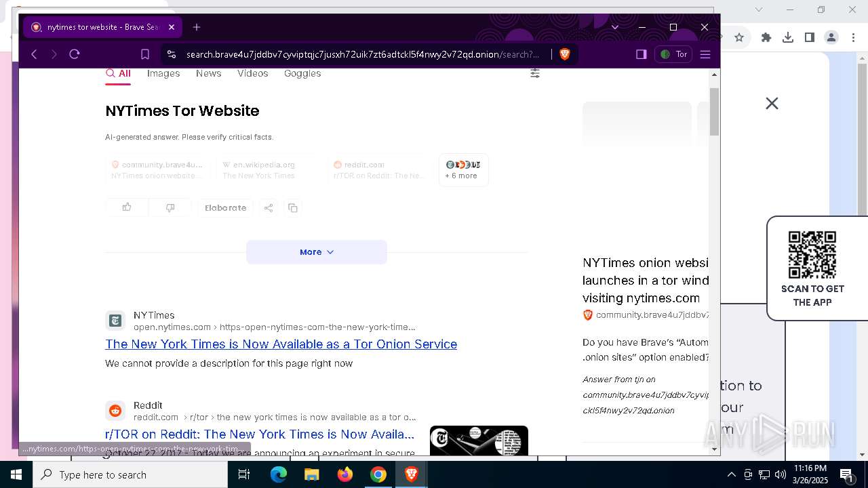The image size is (868, 488).
Task: Open Chrome profile avatar
Action: [x=831, y=37]
